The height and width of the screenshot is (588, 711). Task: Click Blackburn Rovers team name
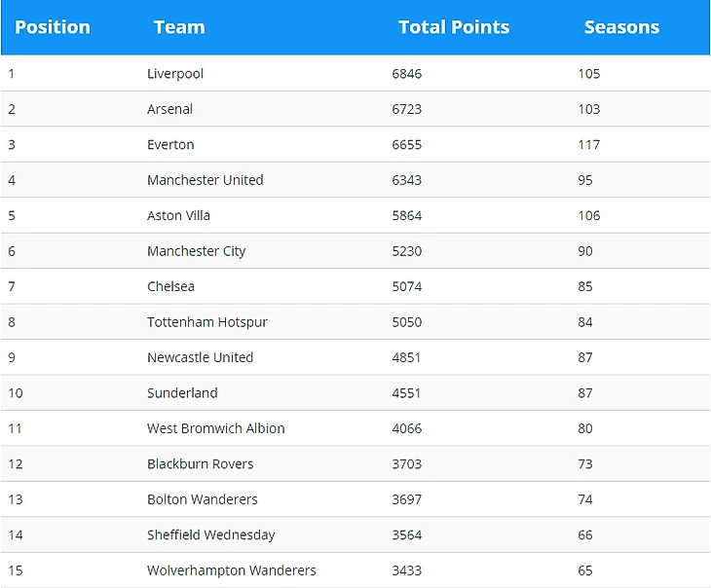point(201,464)
